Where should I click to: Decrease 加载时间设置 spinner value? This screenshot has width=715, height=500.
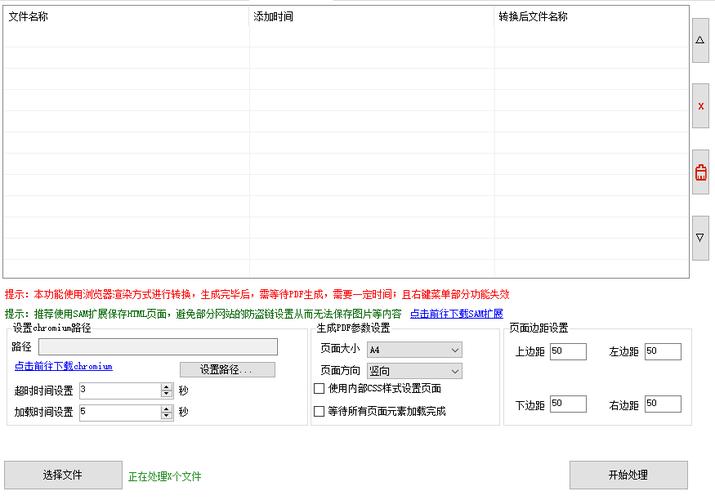click(x=166, y=416)
